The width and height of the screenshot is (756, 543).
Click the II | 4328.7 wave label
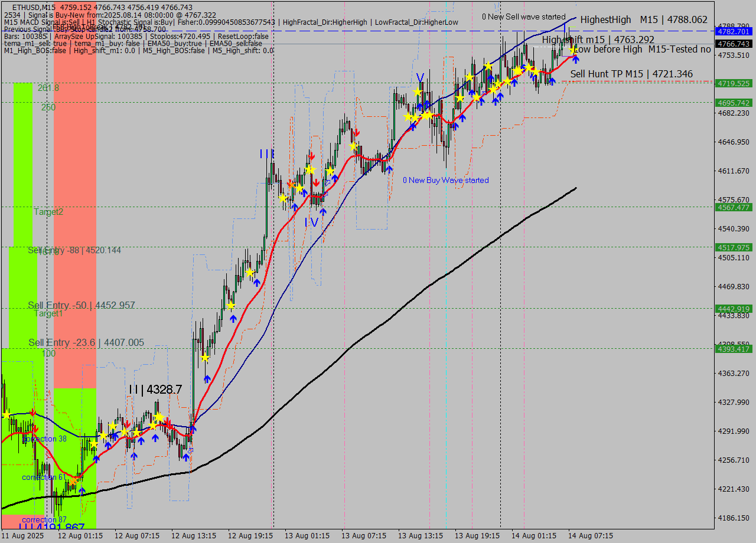(155, 390)
